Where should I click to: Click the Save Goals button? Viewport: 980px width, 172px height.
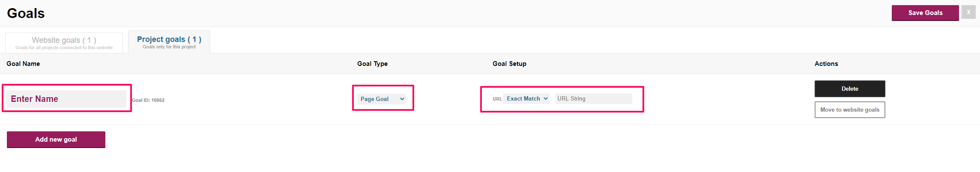click(x=925, y=13)
